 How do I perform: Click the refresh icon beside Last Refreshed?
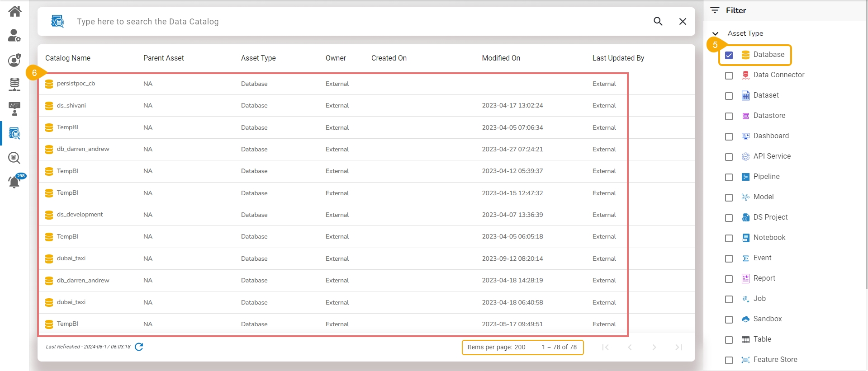(x=139, y=347)
